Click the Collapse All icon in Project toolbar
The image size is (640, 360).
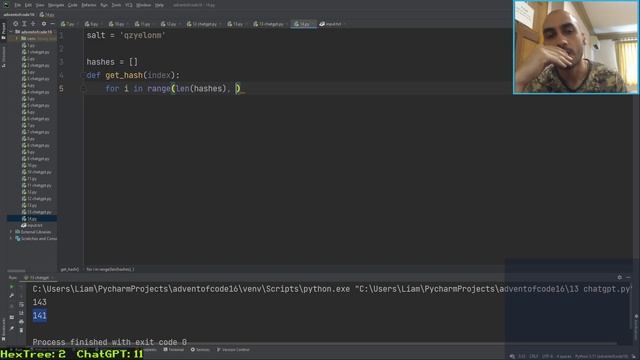point(33,24)
